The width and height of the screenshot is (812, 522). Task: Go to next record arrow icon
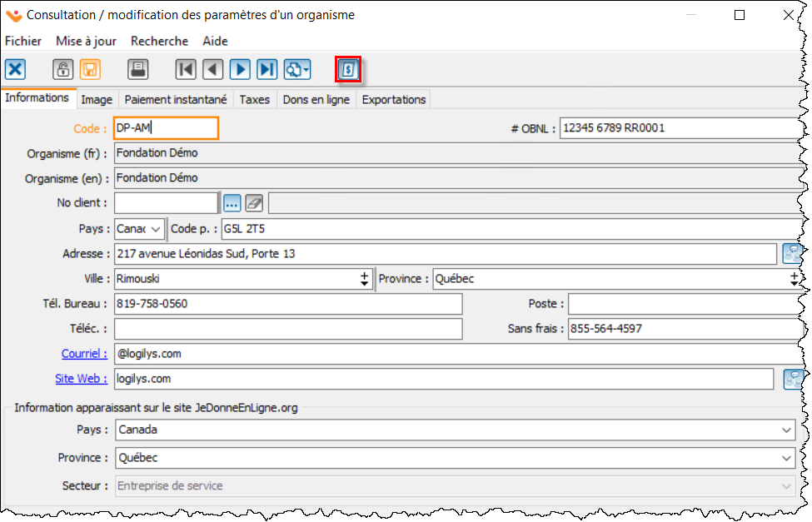pos(240,70)
